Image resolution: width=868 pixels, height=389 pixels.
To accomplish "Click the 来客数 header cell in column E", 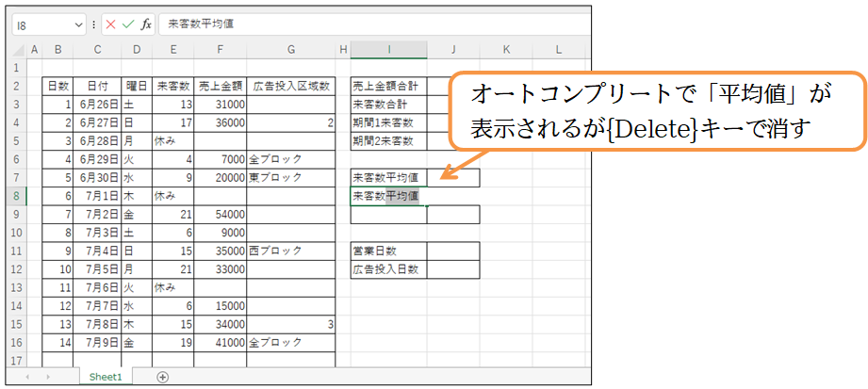I will click(173, 86).
